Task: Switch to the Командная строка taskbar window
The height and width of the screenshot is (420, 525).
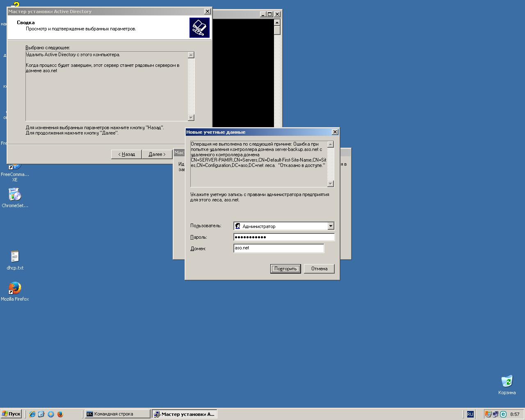Action: [x=117, y=414]
